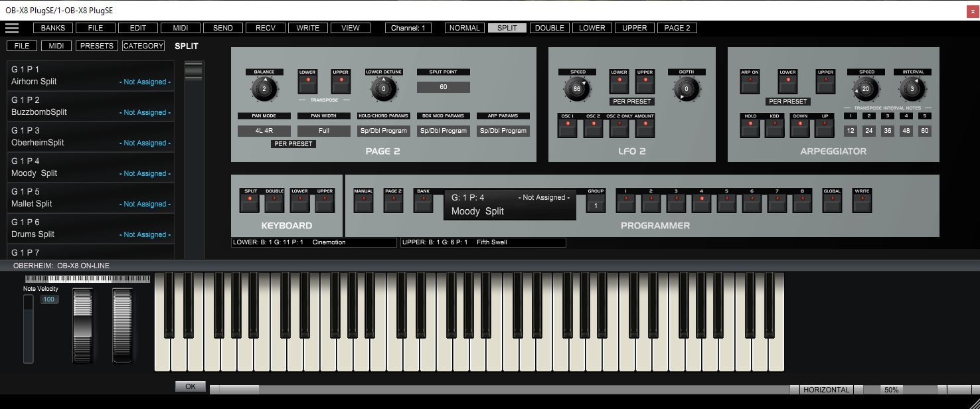The image size is (980, 409).
Task: Click the LFO 2 Depth knob
Action: 687,89
